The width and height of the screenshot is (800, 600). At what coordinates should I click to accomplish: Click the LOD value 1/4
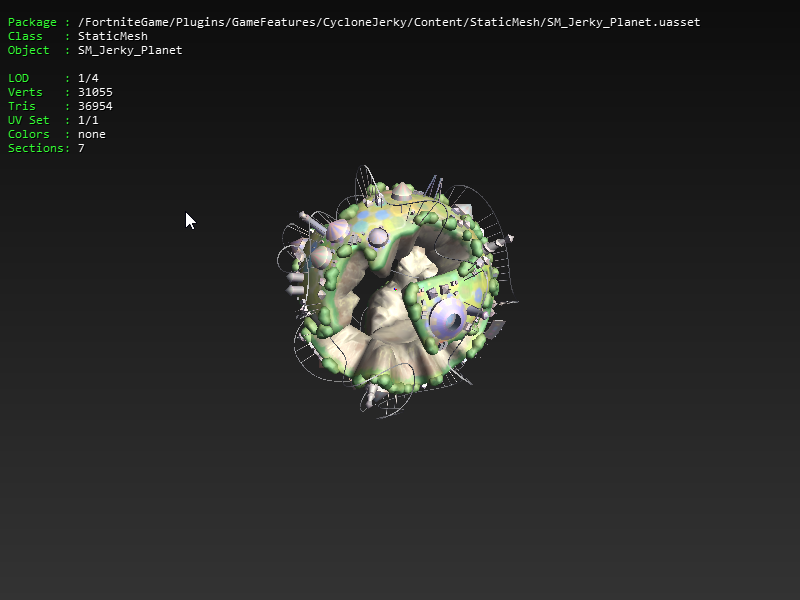coord(88,78)
